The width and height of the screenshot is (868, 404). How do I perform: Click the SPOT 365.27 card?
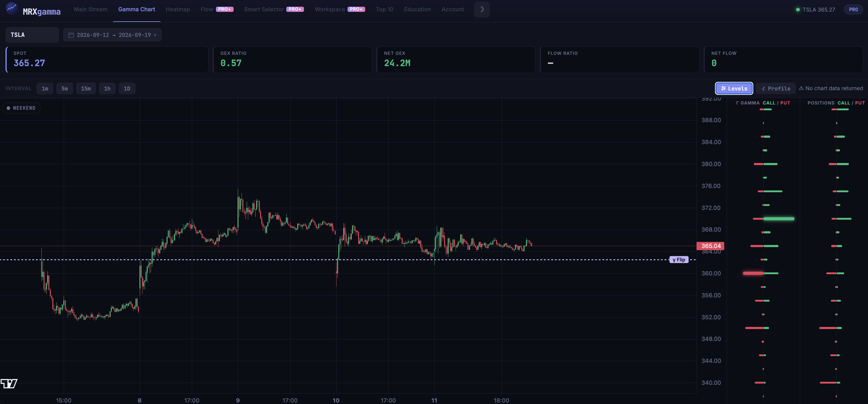coord(107,60)
